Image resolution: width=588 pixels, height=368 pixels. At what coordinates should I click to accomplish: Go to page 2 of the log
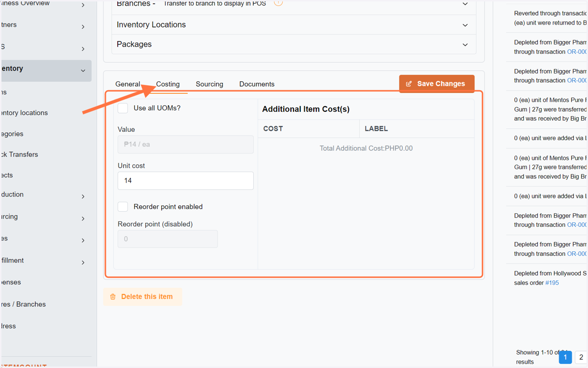click(x=580, y=357)
